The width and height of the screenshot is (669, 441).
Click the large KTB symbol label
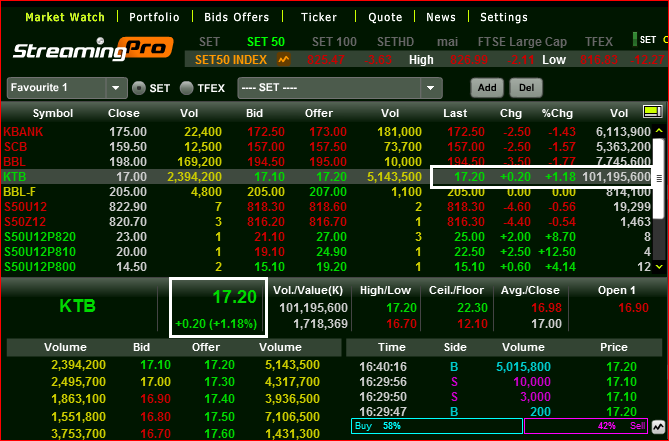(77, 306)
